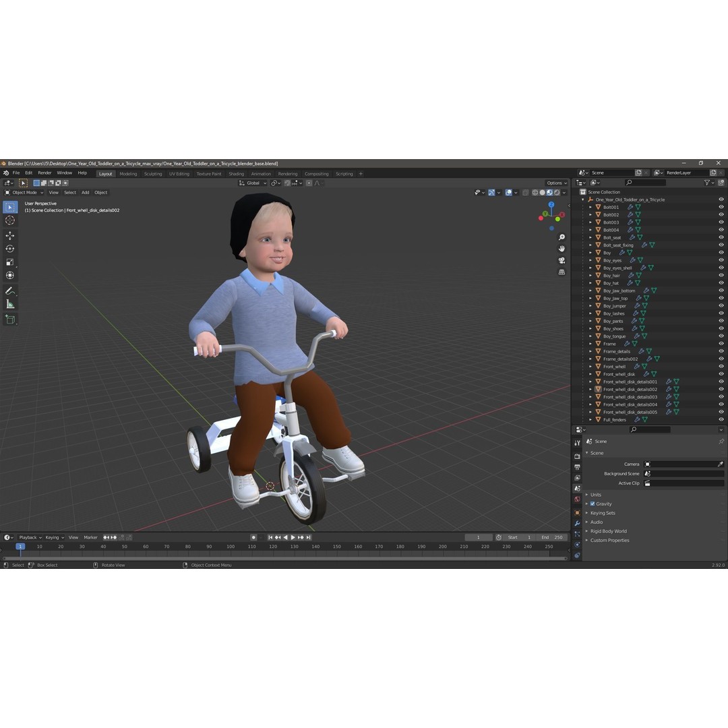Hide Bolt001 with its eye icon
This screenshot has width=728, height=728.
click(721, 207)
